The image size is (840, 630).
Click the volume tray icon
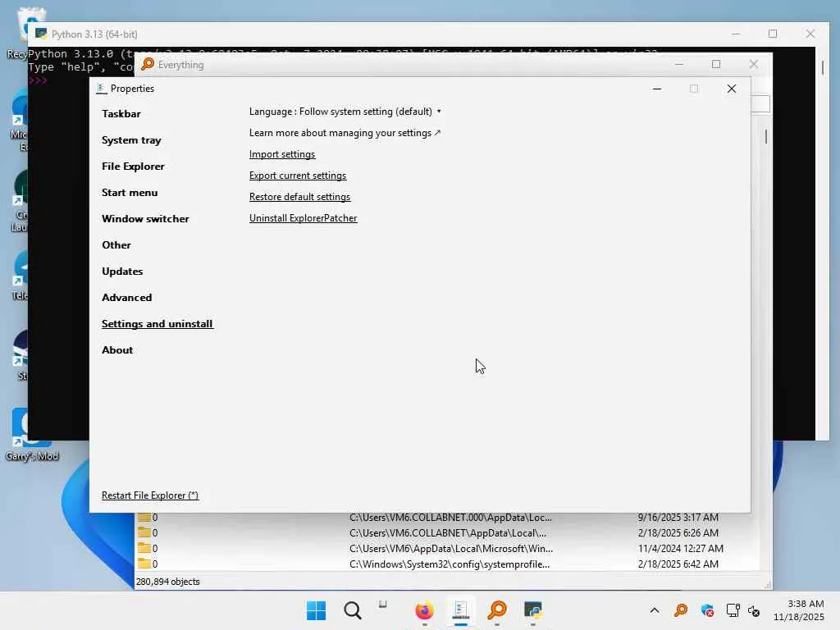click(754, 610)
